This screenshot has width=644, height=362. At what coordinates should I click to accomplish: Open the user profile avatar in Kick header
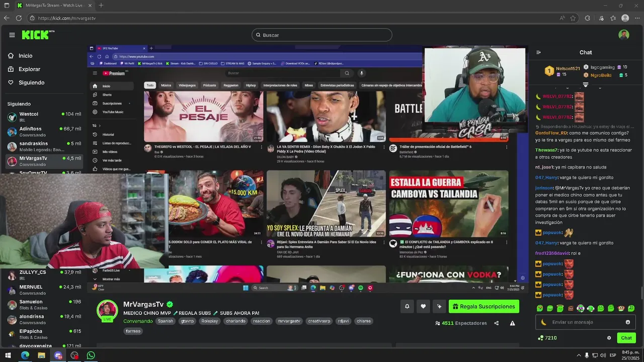click(x=624, y=35)
